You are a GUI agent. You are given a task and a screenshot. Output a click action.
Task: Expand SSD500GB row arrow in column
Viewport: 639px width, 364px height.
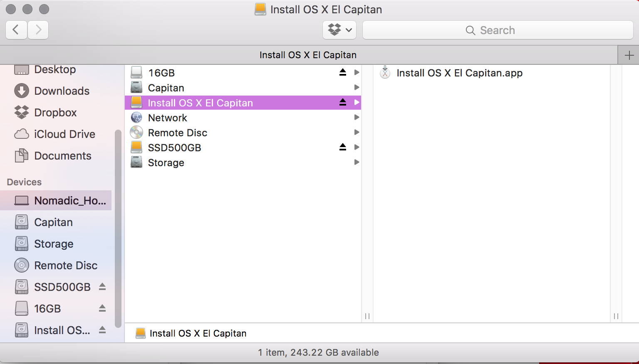pos(357,147)
